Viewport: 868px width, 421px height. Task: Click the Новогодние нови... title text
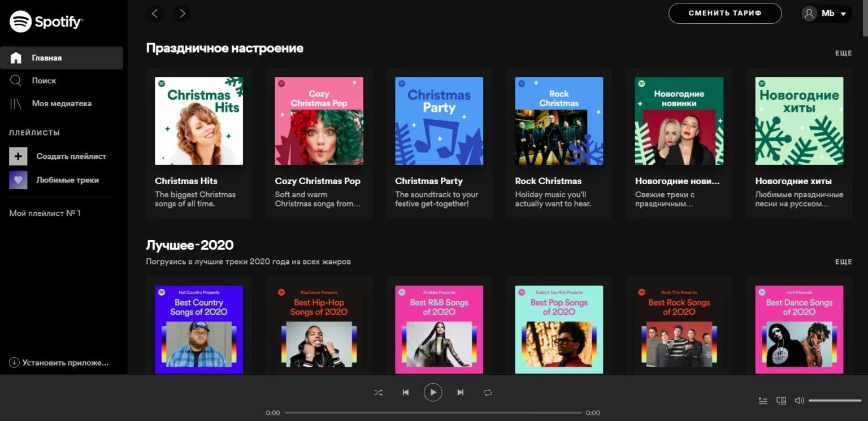pyautogui.click(x=677, y=181)
